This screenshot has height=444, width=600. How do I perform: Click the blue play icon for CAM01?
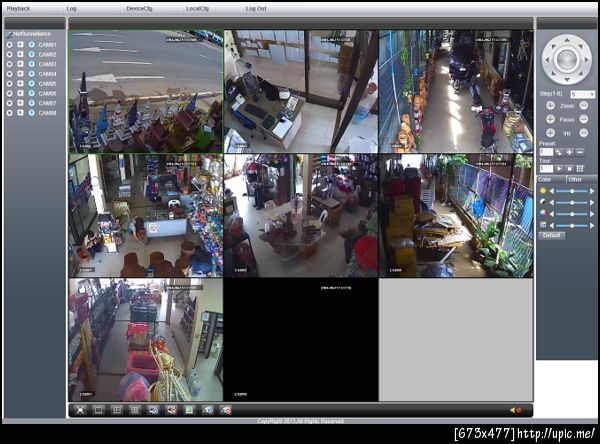31,45
